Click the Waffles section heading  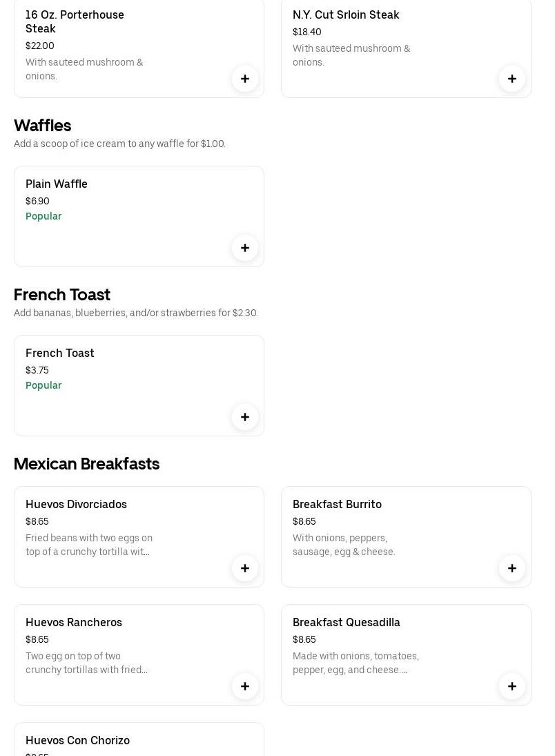click(43, 126)
